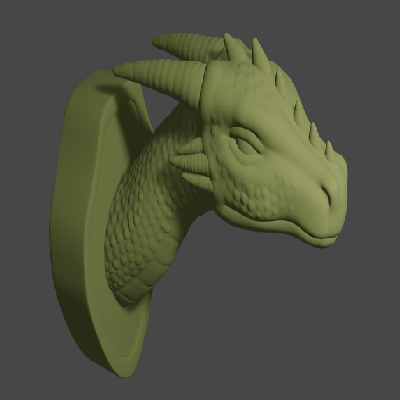Click the empty gray viewport background
Screen dimensions: 400x400
pos(300,317)
